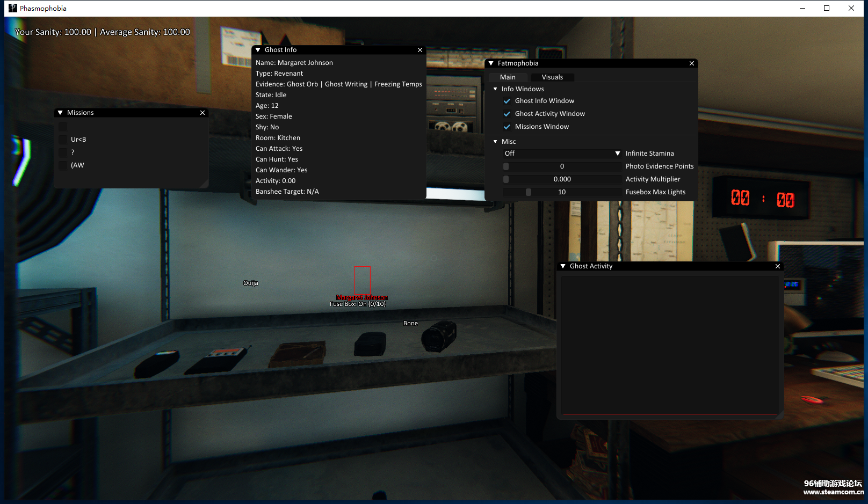Click the Photo Evidence Points slider
Viewport: 868px width, 504px height.
(562, 166)
